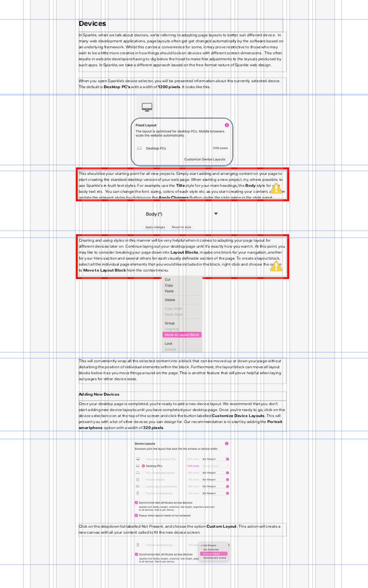Open Not Present dropdown for Portrait tablets
The width and height of the screenshot is (368, 588).
pos(215,480)
